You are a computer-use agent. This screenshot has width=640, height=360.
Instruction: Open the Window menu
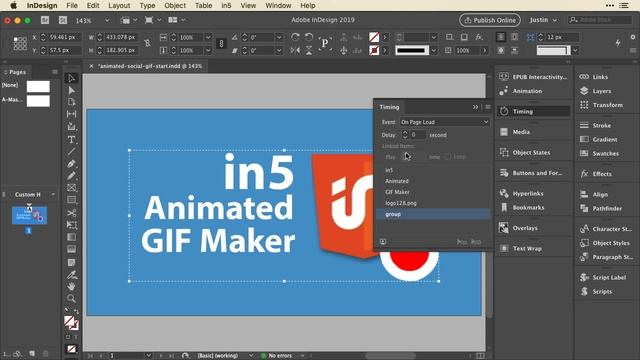(x=278, y=6)
